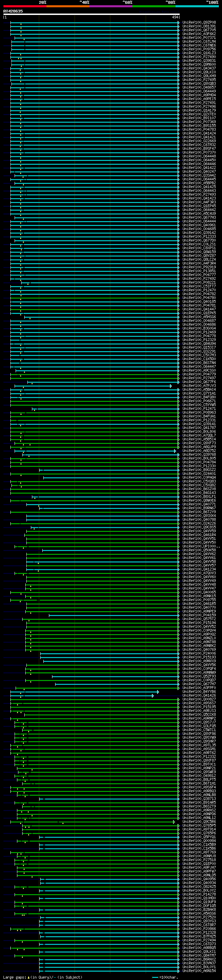Select label UniRef100_O22669
Image resolution: width=222 pixels, height=980 pixels.
click(x=199, y=141)
